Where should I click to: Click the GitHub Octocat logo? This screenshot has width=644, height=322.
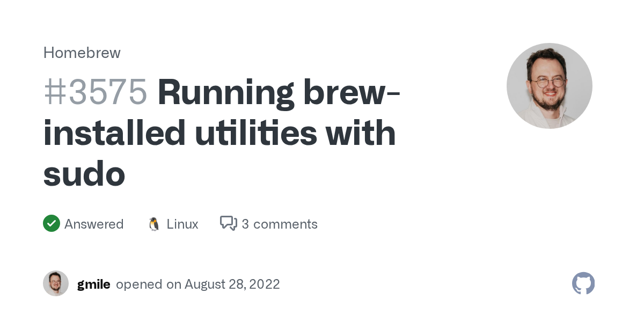click(x=583, y=283)
